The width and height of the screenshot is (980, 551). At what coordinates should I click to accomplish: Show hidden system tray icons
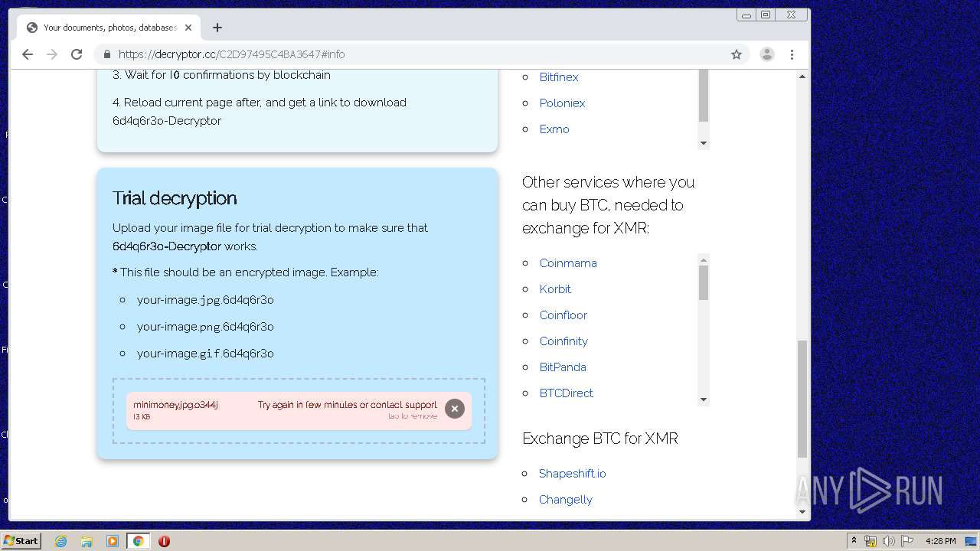[854, 541]
